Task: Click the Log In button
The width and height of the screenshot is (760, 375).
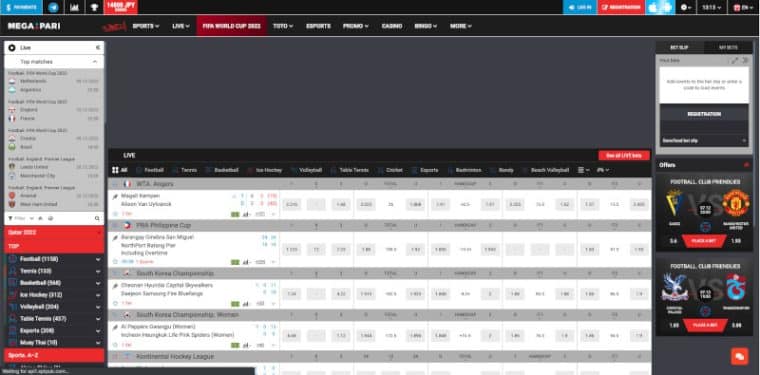Action: tap(580, 7)
